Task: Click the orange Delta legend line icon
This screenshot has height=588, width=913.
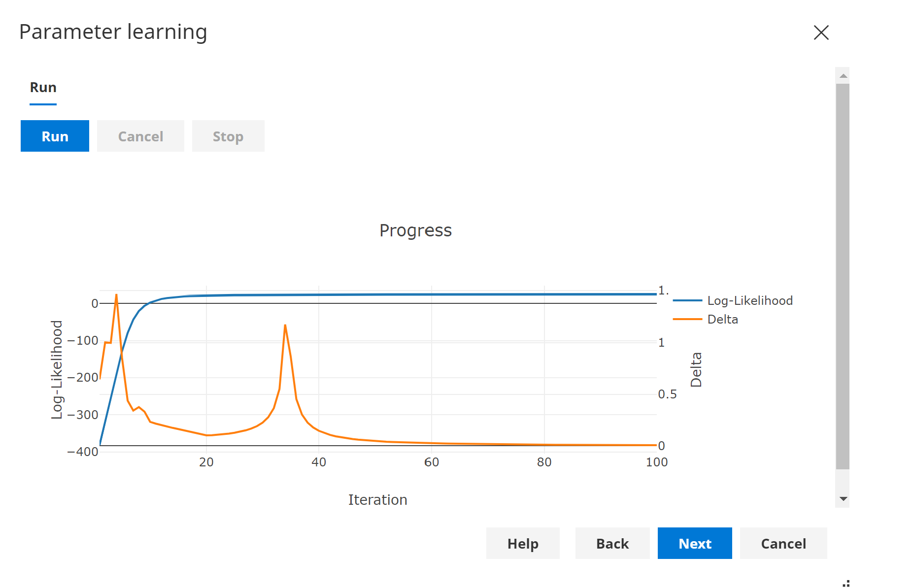Action: (x=687, y=319)
